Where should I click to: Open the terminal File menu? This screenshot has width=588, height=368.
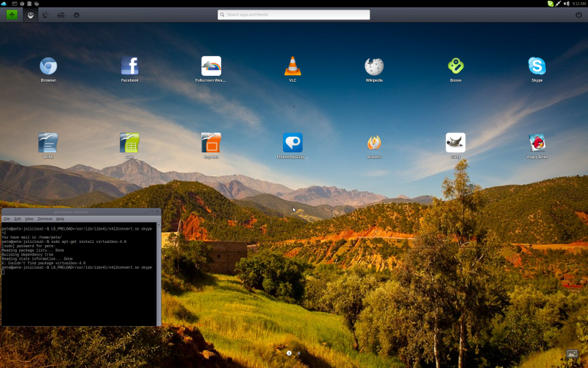click(x=7, y=219)
